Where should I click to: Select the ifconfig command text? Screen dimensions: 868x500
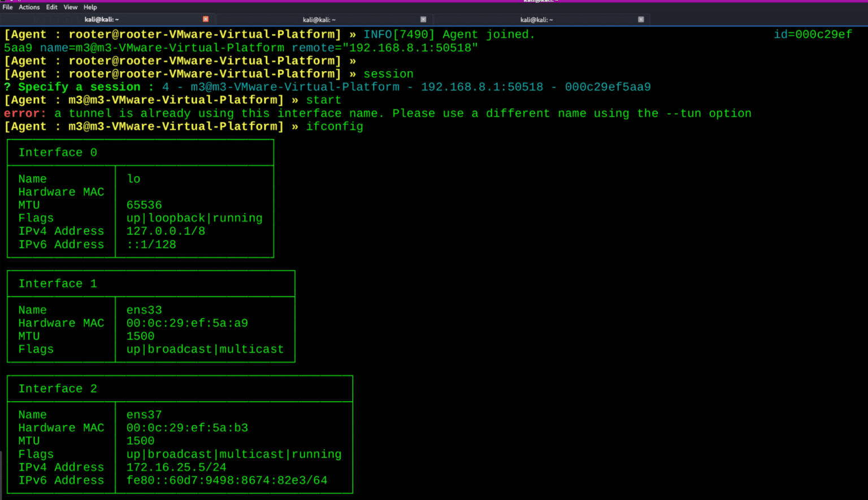click(335, 126)
